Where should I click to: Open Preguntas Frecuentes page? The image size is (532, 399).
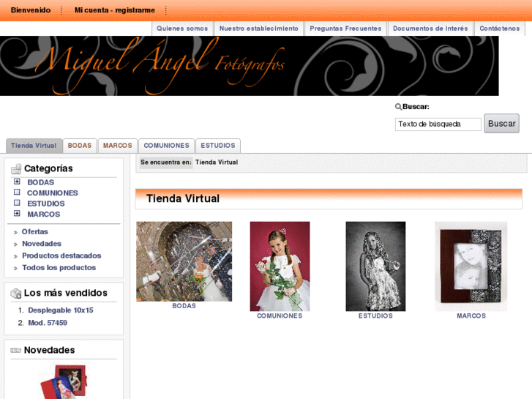(x=345, y=29)
